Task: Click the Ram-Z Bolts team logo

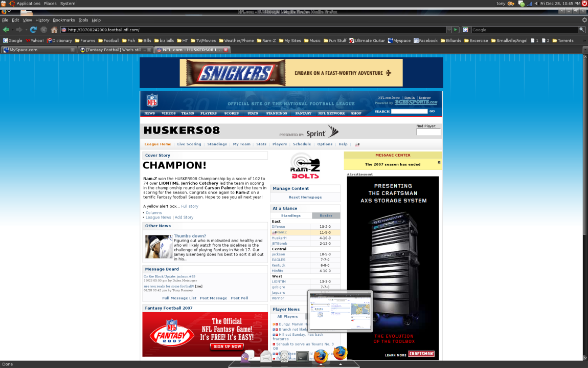Action: (305, 166)
